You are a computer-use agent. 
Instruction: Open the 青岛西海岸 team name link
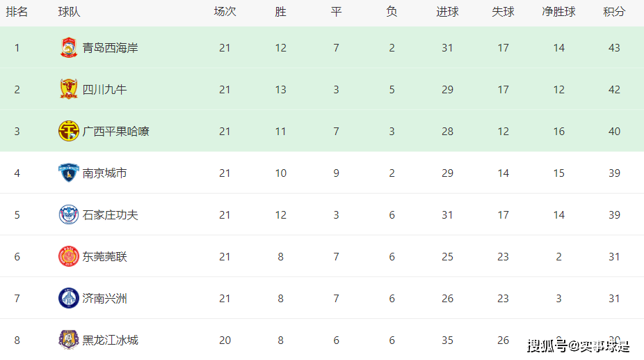pos(110,48)
